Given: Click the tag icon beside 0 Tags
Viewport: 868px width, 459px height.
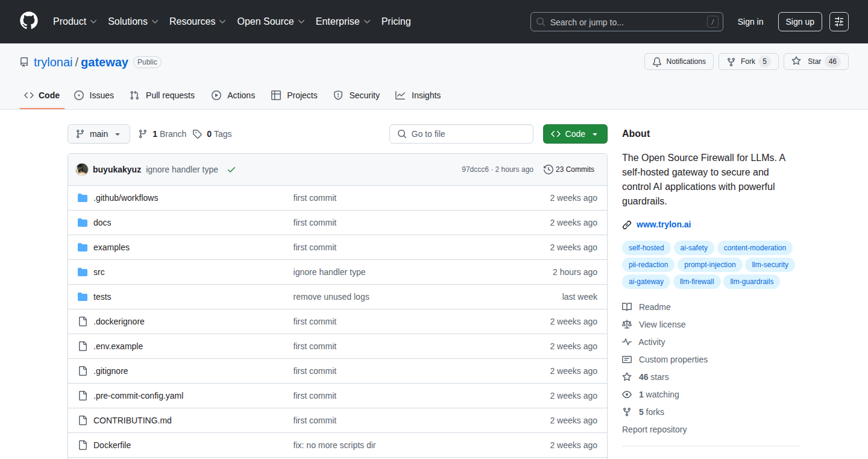Looking at the screenshot, I should [x=197, y=134].
